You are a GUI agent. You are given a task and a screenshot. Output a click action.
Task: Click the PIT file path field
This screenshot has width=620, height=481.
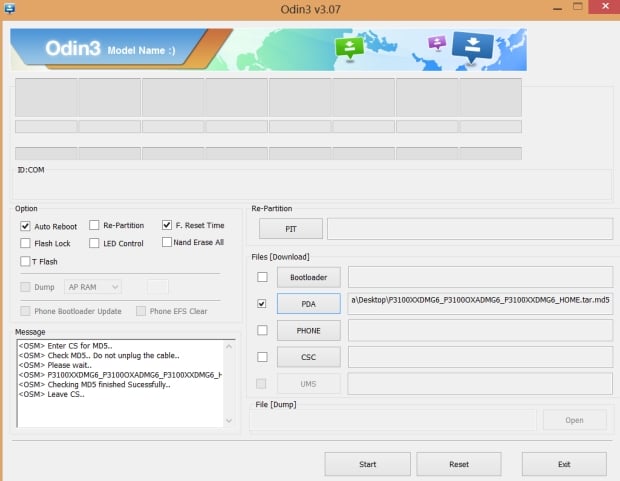pos(470,229)
